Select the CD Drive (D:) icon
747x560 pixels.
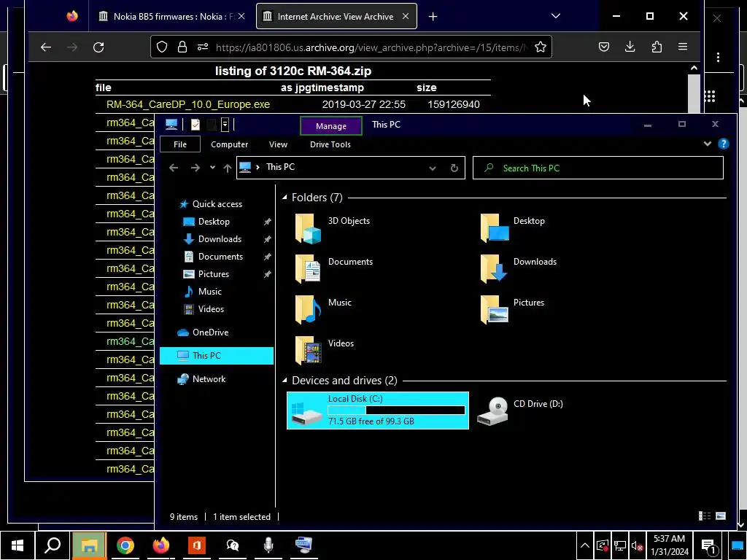[492, 411]
